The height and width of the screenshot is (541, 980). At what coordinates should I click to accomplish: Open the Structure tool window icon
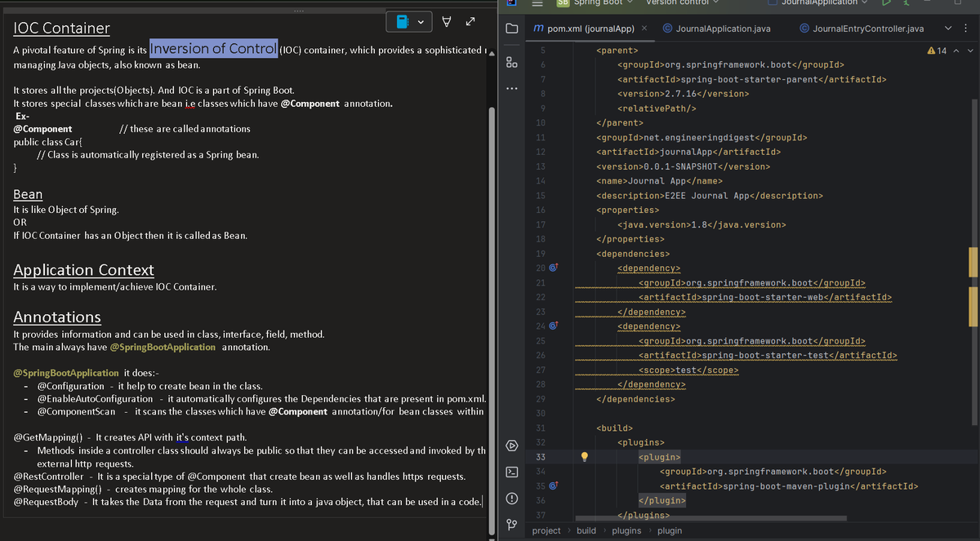511,62
